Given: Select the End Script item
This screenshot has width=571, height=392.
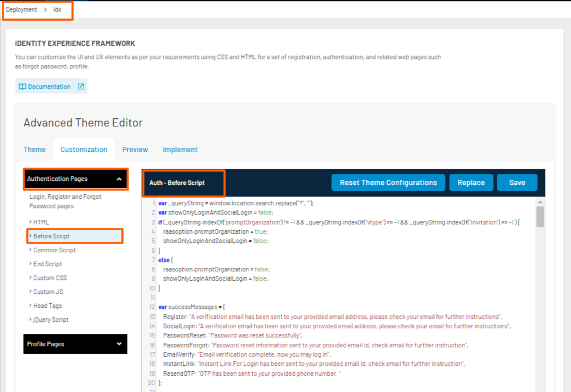Looking at the screenshot, I should pos(48,264).
